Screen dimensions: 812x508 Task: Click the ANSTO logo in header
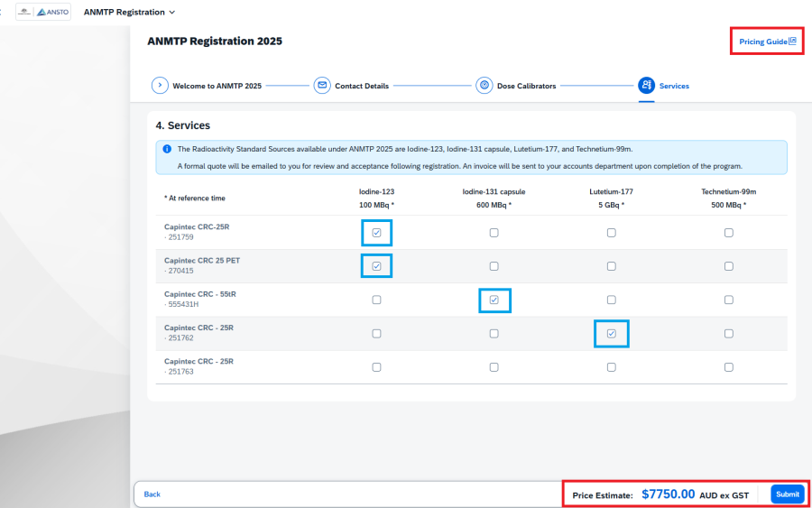pos(53,13)
